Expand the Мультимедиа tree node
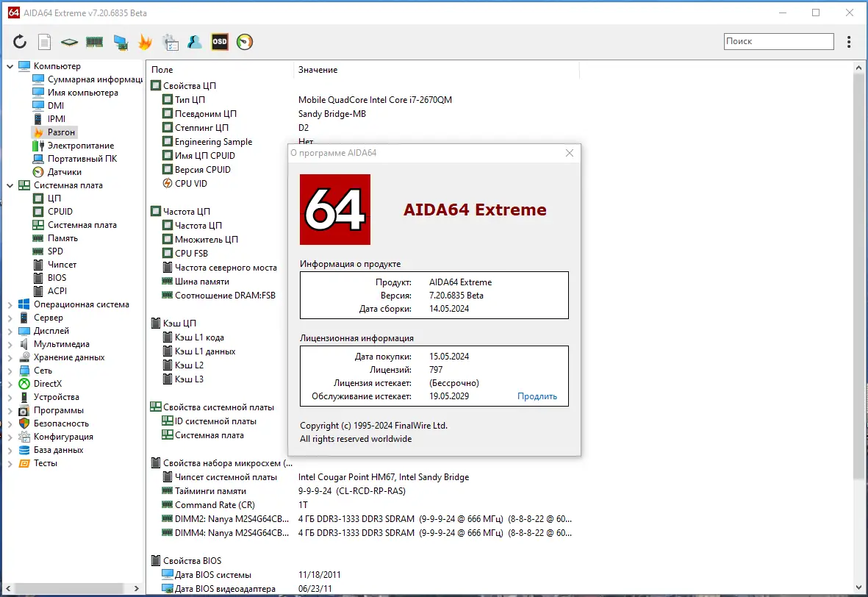 10,345
